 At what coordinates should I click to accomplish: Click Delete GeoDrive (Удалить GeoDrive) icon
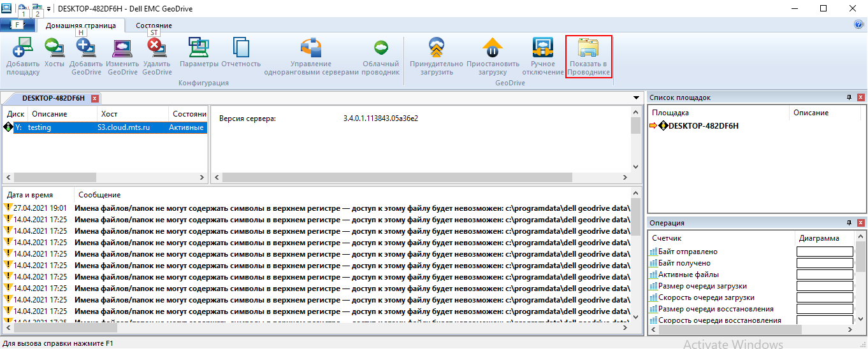coord(157,48)
